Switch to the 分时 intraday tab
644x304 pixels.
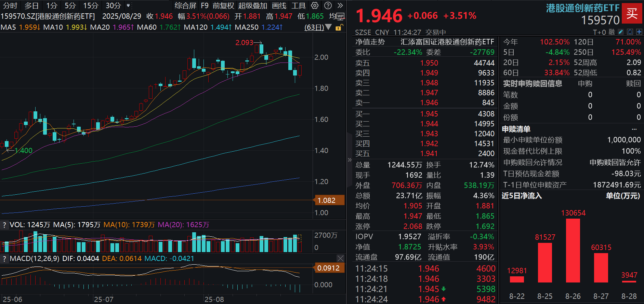(x=10, y=5)
